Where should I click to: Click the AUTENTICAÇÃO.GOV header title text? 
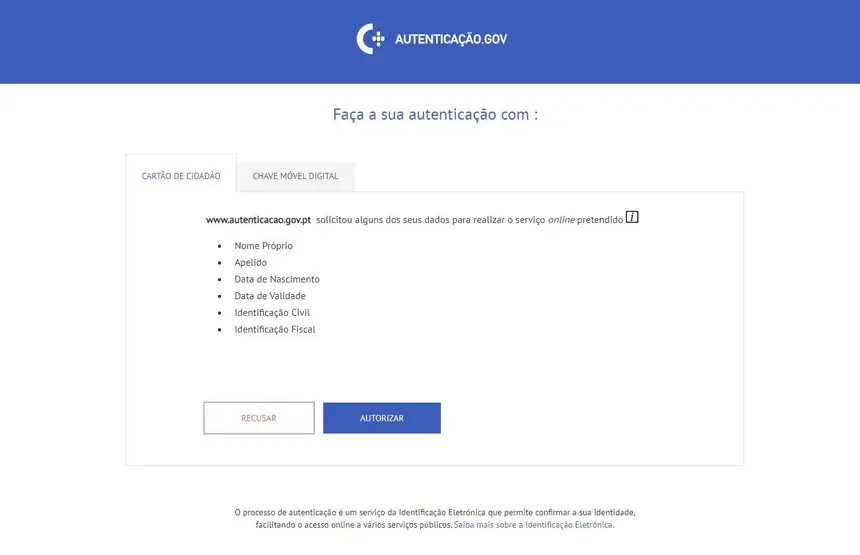click(x=451, y=39)
